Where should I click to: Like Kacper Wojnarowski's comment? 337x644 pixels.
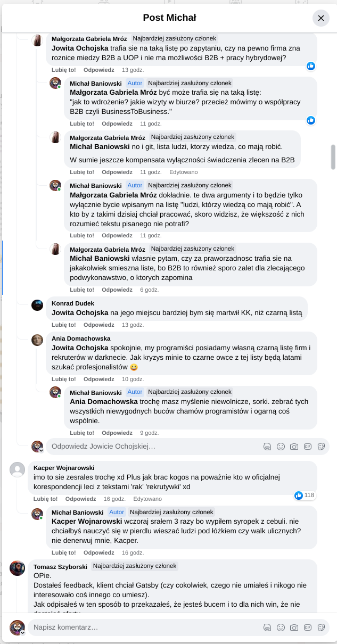pos(45,499)
